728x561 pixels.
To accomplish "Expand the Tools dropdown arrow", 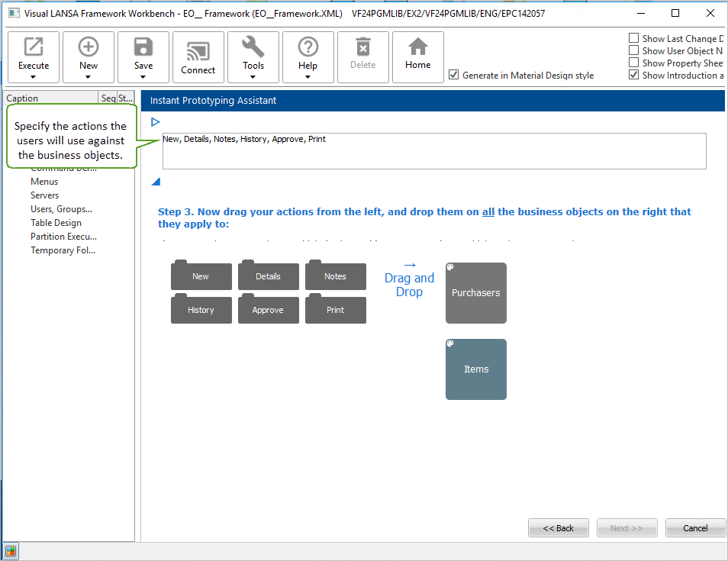I will coord(253,77).
